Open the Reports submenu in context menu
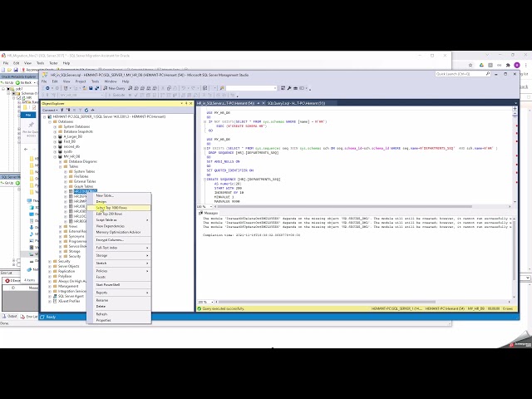Screen dimensions: 532x399 tap(118, 293)
